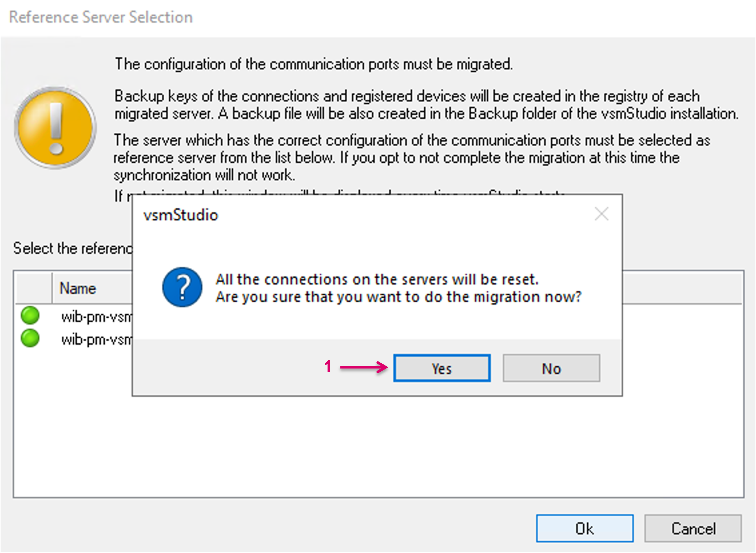This screenshot has height=553, width=756.
Task: Close the vsmStudio confirmation dialog
Action: pyautogui.click(x=601, y=214)
